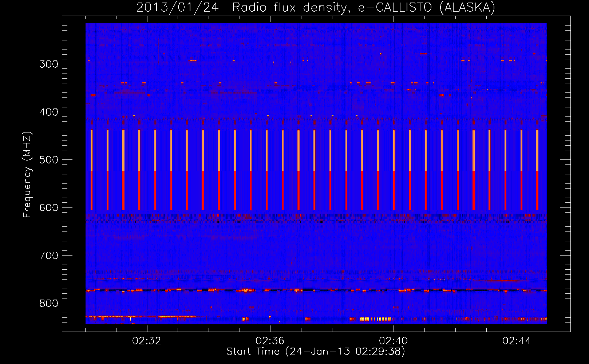This screenshot has width=589, height=364.
Task: Click the 'Start Time (24-Jan-13 02:29:38)' label
Action: click(316, 352)
